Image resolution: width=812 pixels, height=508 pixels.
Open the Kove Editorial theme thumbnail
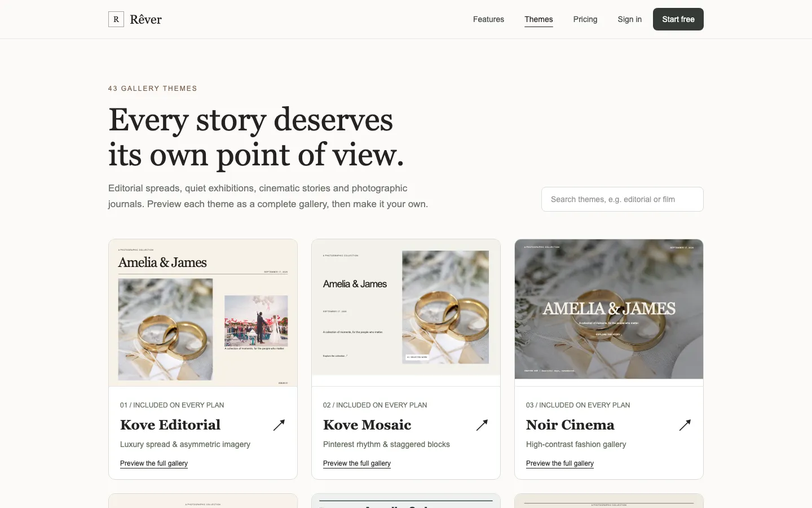pos(203,313)
